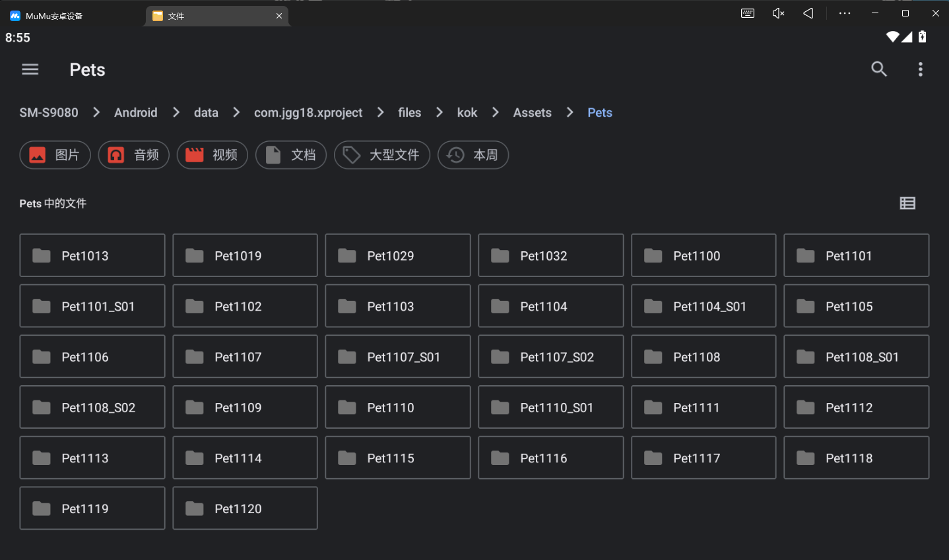Click the emulator keyboard icon

(748, 13)
